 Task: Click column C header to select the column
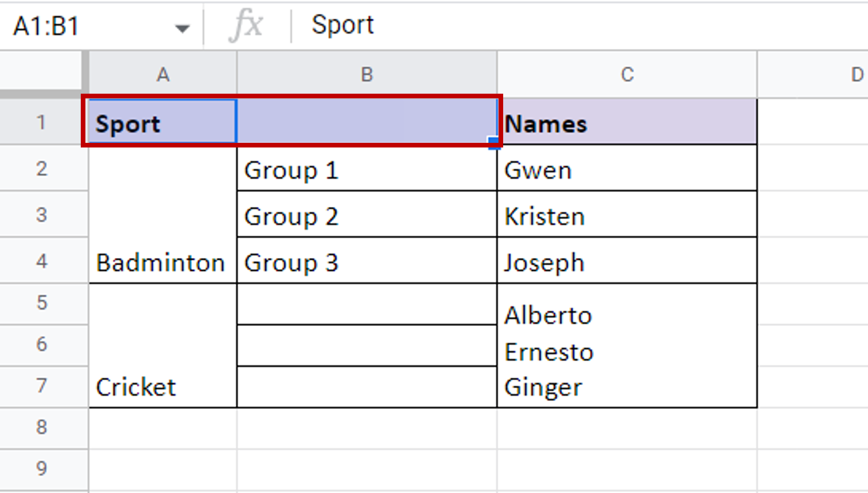[627, 74]
